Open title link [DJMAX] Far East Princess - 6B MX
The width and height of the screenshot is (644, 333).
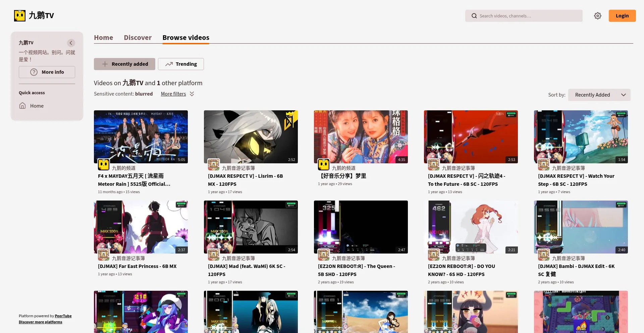(137, 266)
